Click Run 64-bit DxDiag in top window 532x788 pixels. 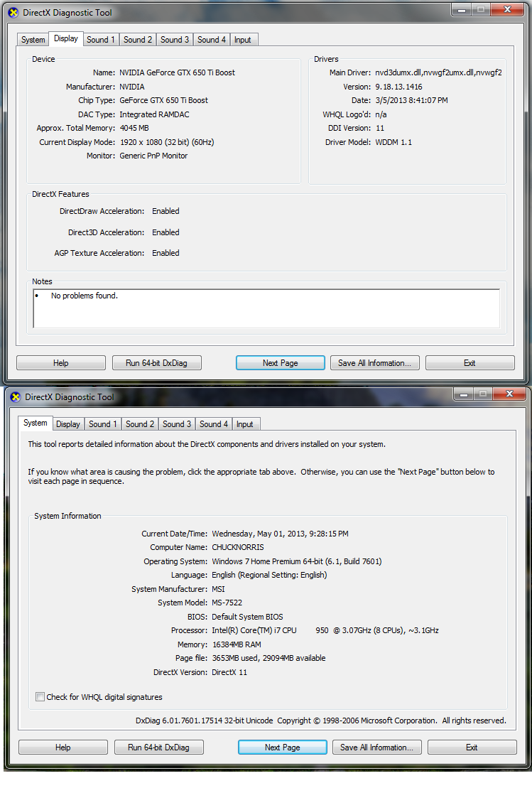[156, 363]
